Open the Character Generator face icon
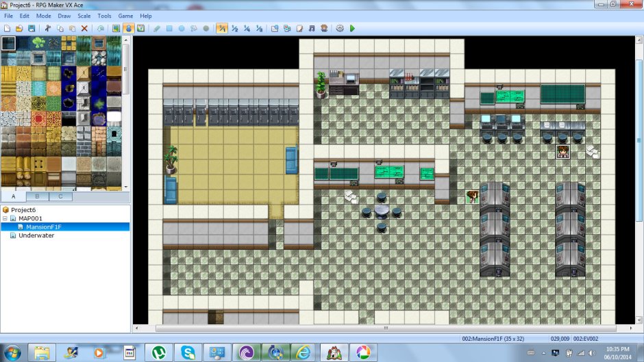This screenshot has height=362, width=644. 324,28
